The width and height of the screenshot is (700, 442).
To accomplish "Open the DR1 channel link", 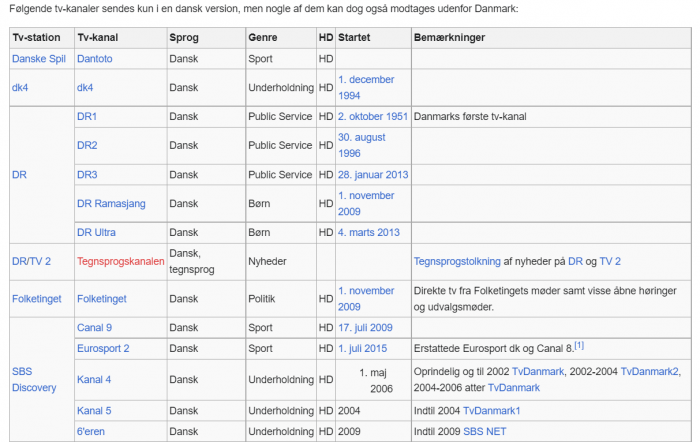I will pyautogui.click(x=87, y=117).
